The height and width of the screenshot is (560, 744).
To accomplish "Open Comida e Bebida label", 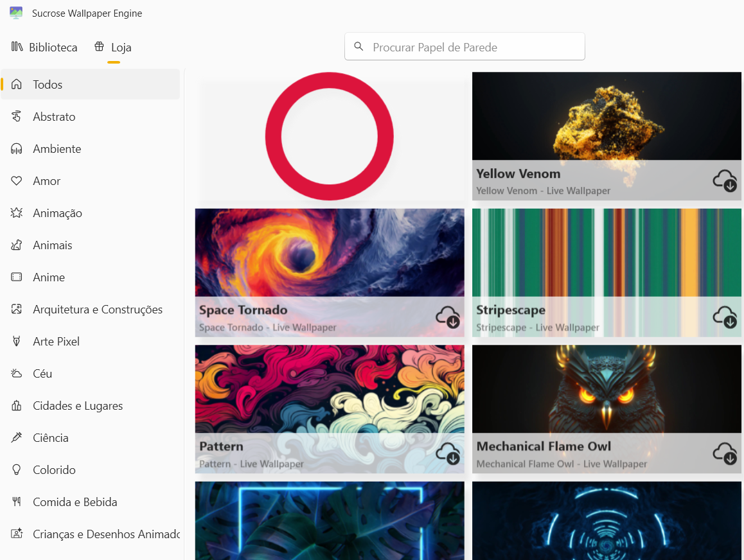I will pos(75,502).
